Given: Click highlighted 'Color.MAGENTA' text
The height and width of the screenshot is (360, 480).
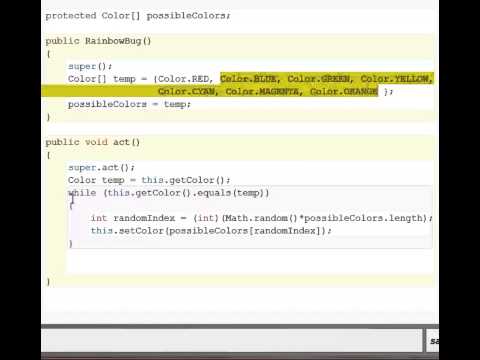Looking at the screenshot, I should (262, 91).
